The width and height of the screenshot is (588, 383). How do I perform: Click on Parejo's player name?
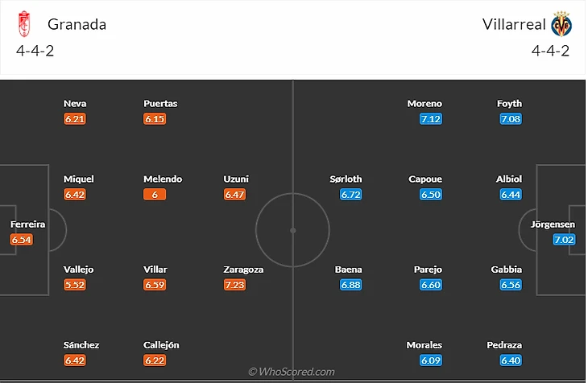pyautogui.click(x=428, y=270)
